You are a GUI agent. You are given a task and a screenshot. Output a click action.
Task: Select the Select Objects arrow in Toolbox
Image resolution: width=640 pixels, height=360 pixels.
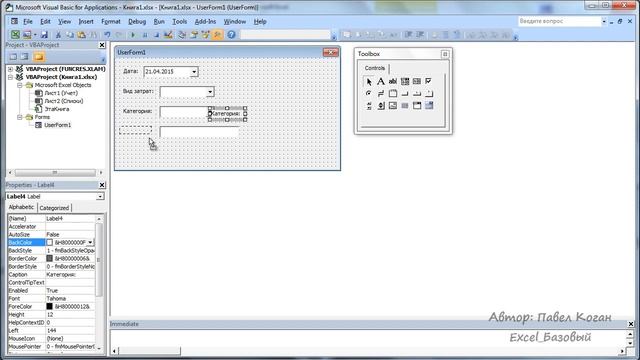click(369, 81)
